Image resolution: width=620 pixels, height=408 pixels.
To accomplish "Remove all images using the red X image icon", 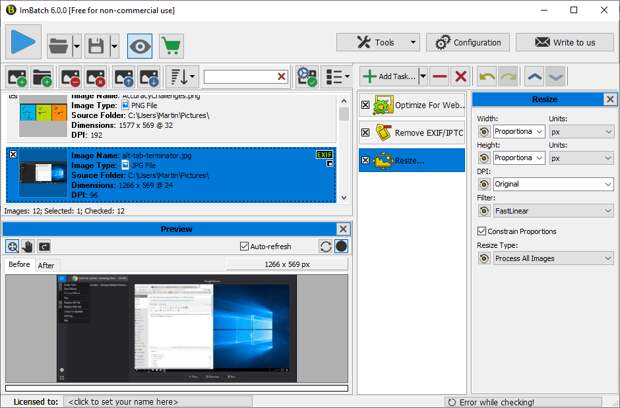I will (x=95, y=77).
